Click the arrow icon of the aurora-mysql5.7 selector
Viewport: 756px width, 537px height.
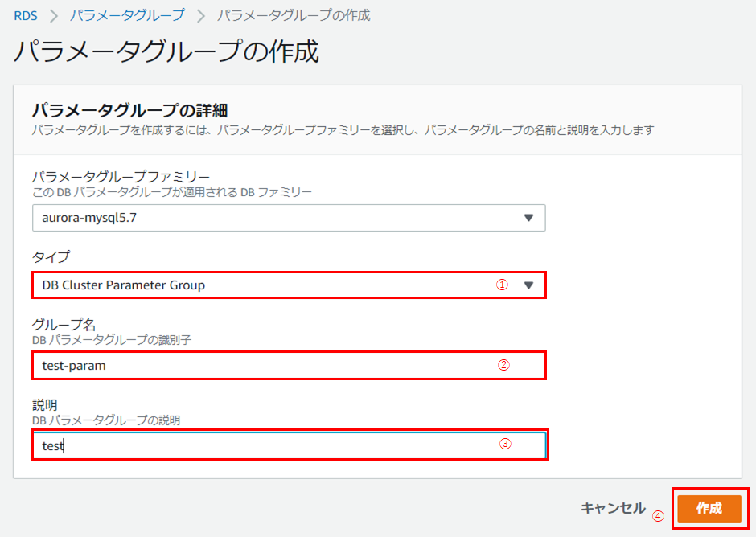pyautogui.click(x=528, y=218)
